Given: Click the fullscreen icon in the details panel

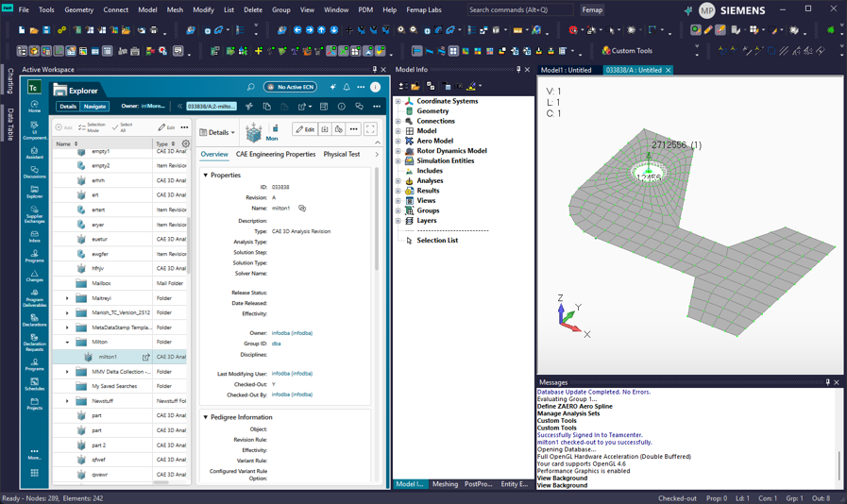Looking at the screenshot, I should tap(370, 129).
